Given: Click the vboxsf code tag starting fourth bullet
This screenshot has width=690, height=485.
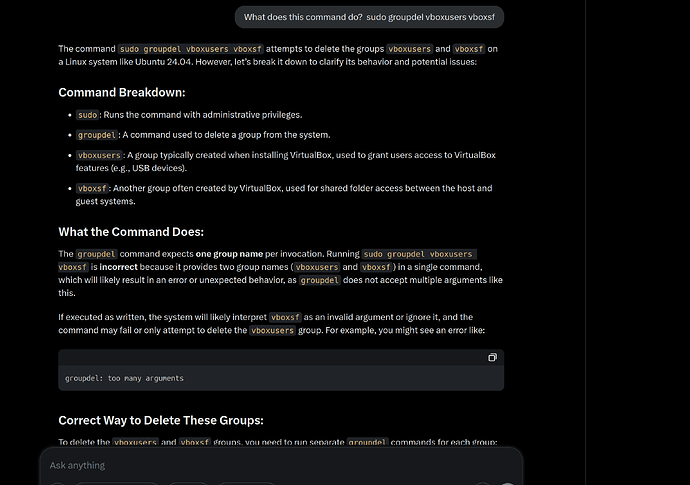Looking at the screenshot, I should 93,188.
